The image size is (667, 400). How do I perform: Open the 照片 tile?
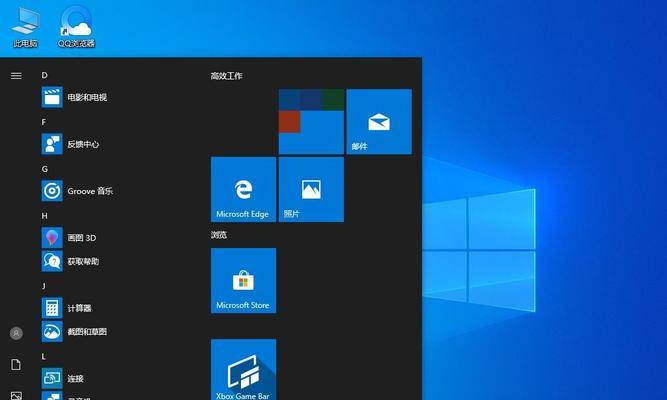click(311, 189)
